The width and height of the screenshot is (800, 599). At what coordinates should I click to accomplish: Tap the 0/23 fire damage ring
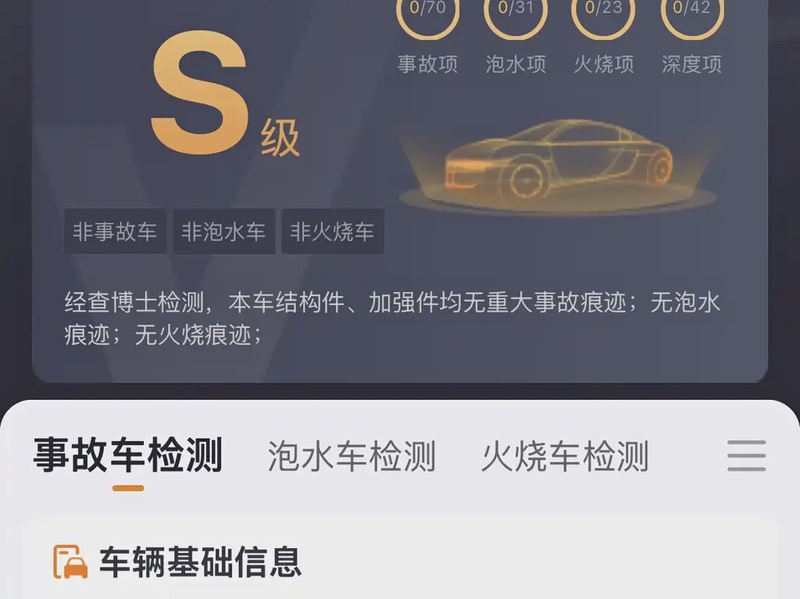(x=603, y=13)
